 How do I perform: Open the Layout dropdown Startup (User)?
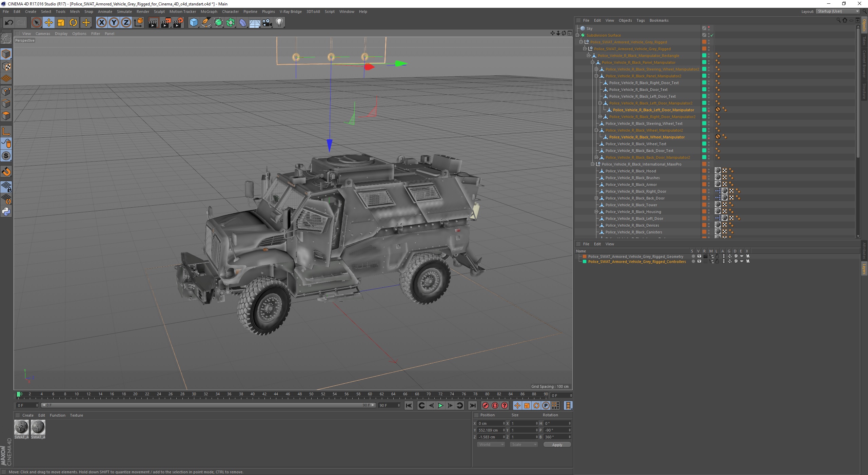pyautogui.click(x=838, y=11)
